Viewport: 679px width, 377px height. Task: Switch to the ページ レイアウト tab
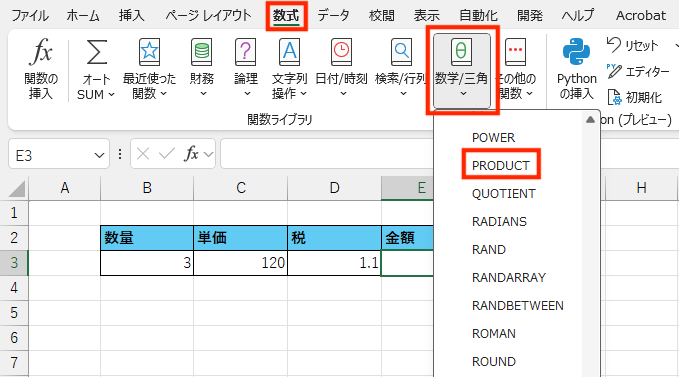pos(208,16)
